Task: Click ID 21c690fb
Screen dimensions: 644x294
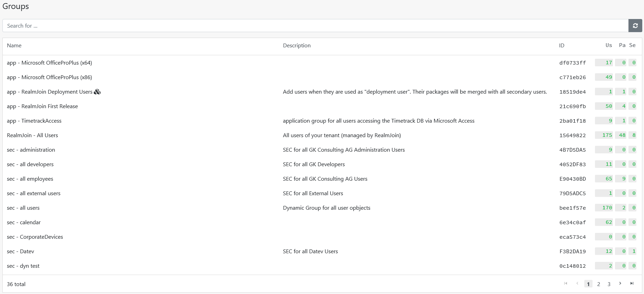Action: point(573,106)
